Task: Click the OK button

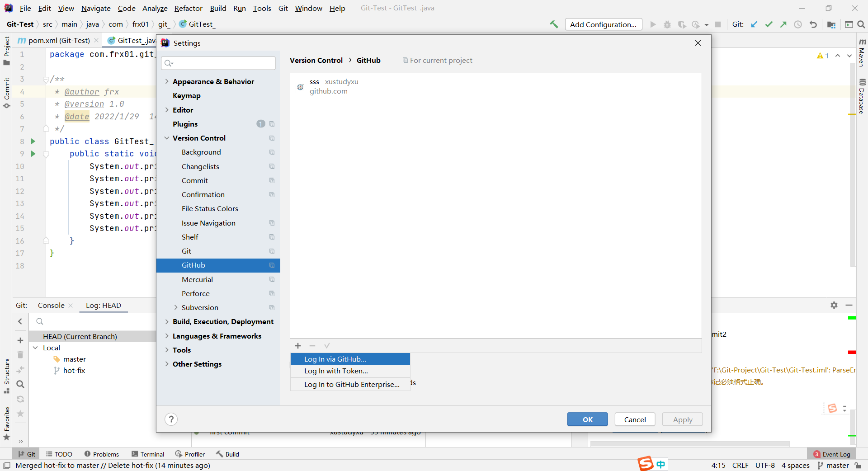Action: click(x=587, y=419)
